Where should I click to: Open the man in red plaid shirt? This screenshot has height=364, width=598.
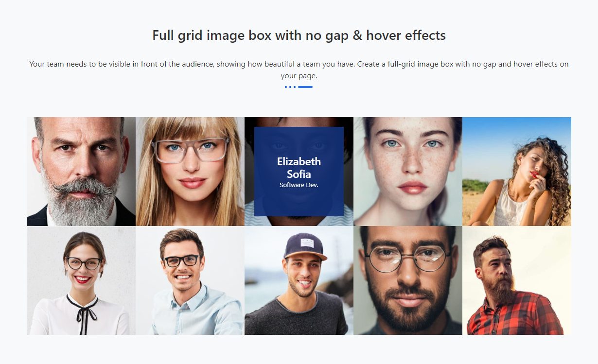517,280
